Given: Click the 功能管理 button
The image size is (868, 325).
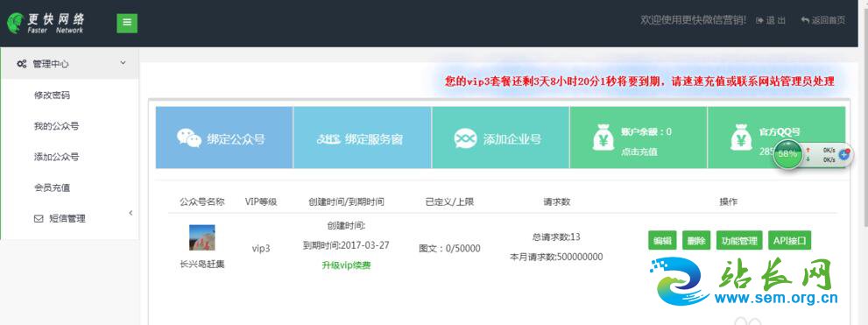Looking at the screenshot, I should tap(739, 241).
